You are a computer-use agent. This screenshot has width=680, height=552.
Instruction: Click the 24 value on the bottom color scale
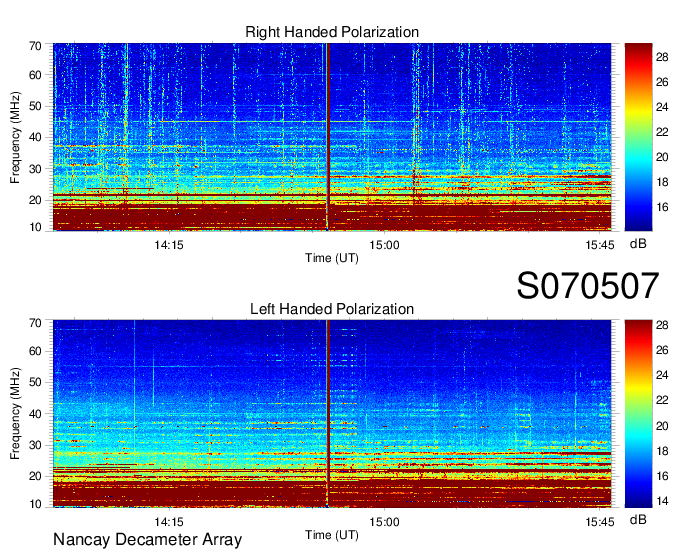[x=662, y=376]
